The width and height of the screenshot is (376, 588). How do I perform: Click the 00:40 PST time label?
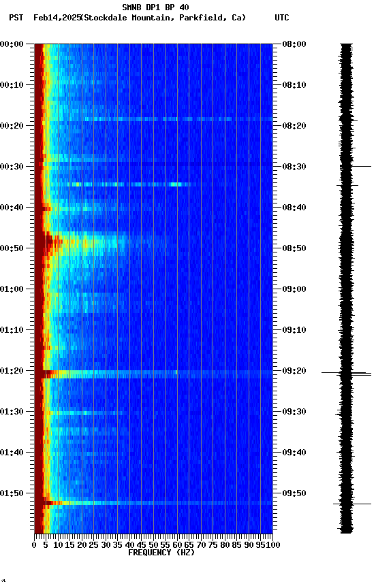click(12, 208)
